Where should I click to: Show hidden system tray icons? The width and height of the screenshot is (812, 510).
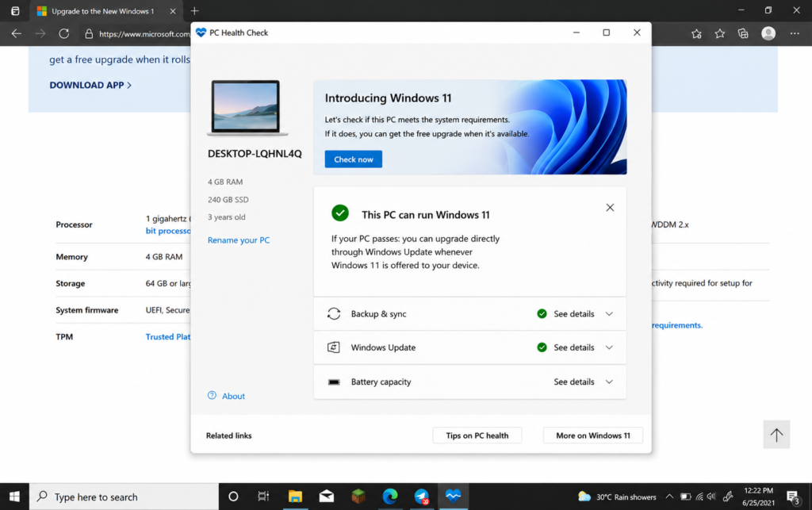[x=669, y=497]
